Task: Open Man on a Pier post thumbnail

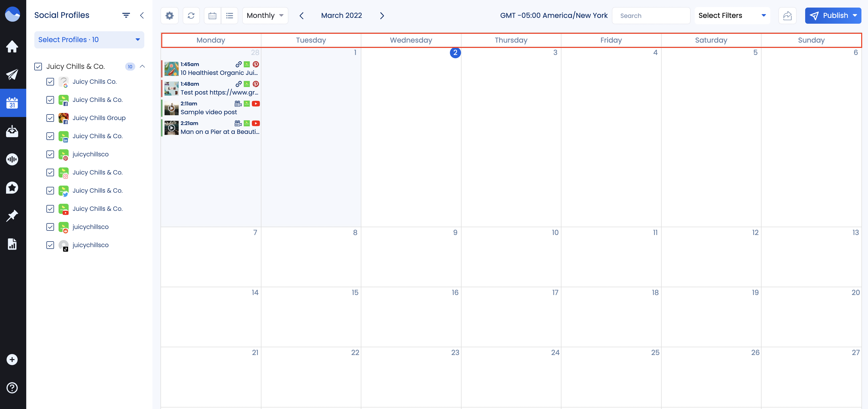Action: coord(171,128)
